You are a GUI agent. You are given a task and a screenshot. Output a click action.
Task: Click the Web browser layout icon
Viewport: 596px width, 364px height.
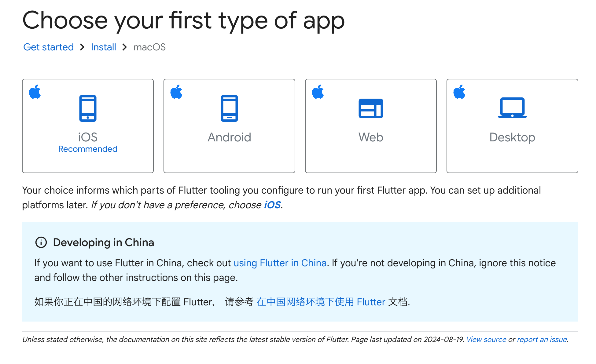370,108
